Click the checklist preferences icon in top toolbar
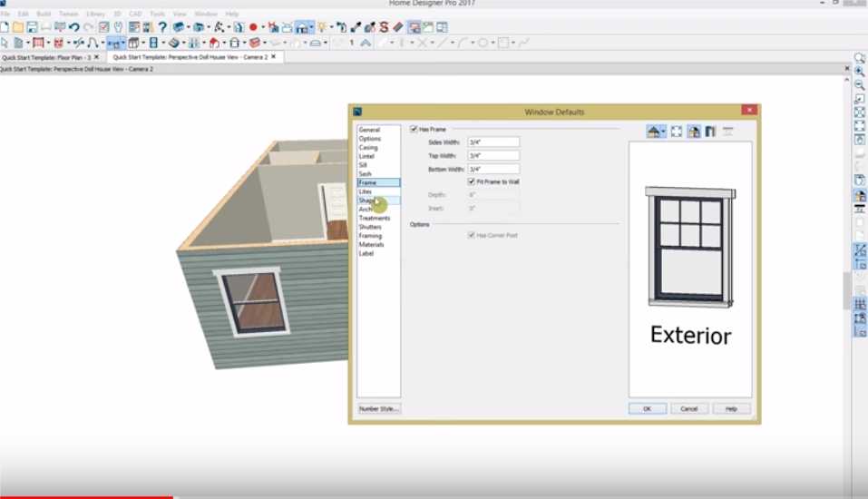 coord(103,27)
